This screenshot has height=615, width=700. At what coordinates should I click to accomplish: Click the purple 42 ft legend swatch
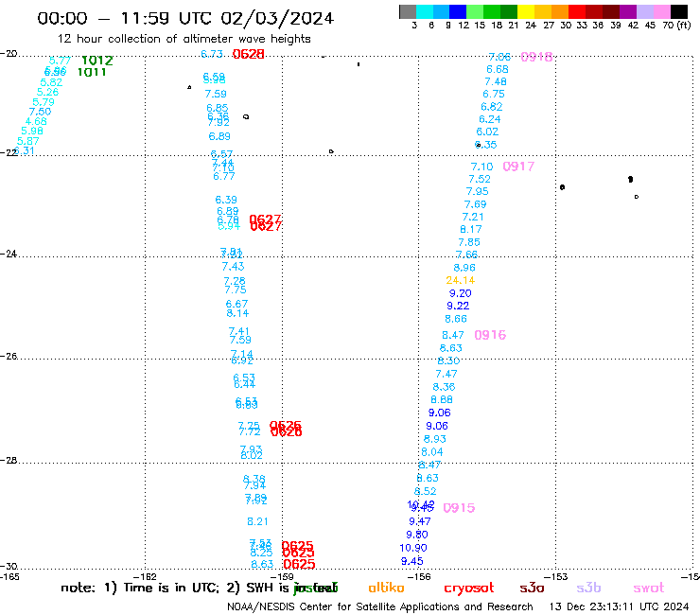point(627,11)
